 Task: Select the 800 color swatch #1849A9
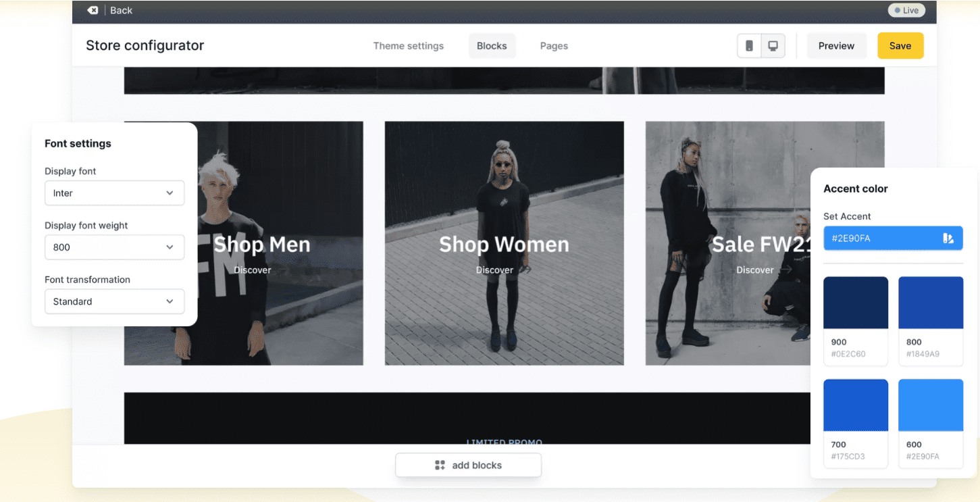[x=931, y=303]
